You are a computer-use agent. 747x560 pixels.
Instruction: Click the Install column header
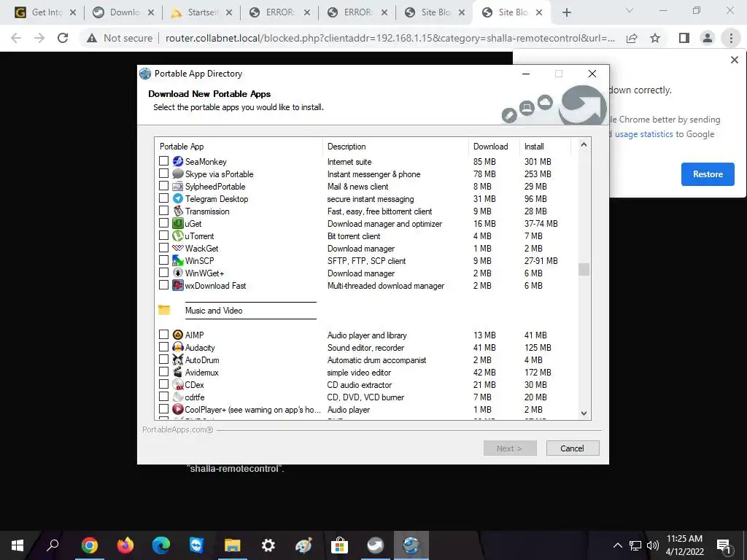click(545, 146)
